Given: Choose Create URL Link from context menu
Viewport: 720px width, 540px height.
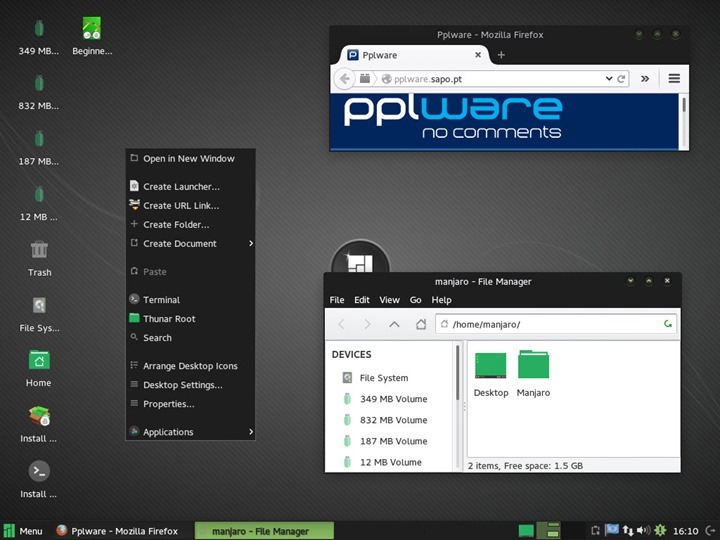Looking at the screenshot, I should [190, 206].
